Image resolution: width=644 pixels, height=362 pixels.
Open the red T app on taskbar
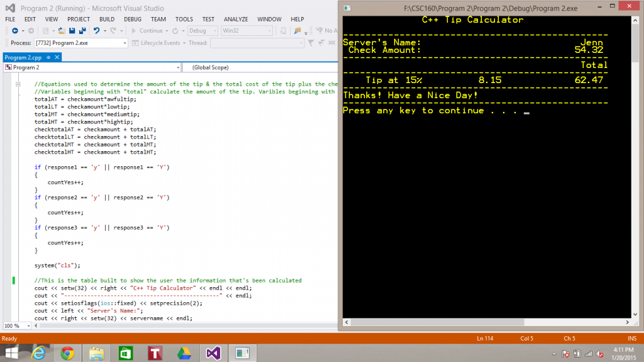pos(155,353)
